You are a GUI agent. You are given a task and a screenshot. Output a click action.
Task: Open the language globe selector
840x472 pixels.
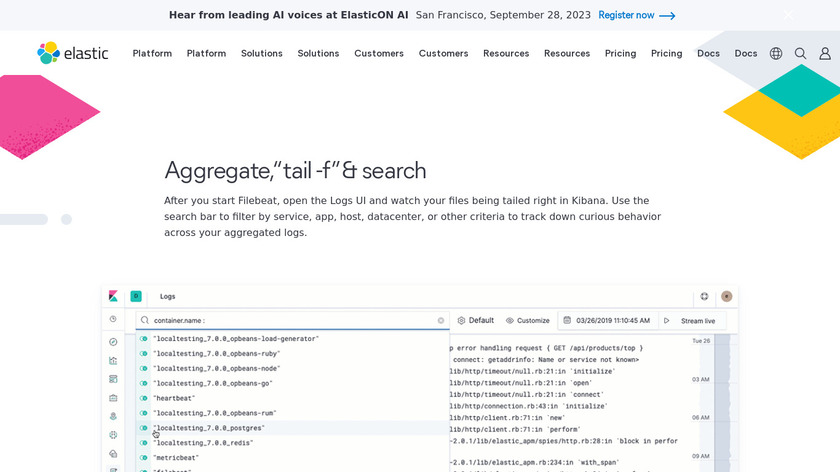[x=776, y=53]
